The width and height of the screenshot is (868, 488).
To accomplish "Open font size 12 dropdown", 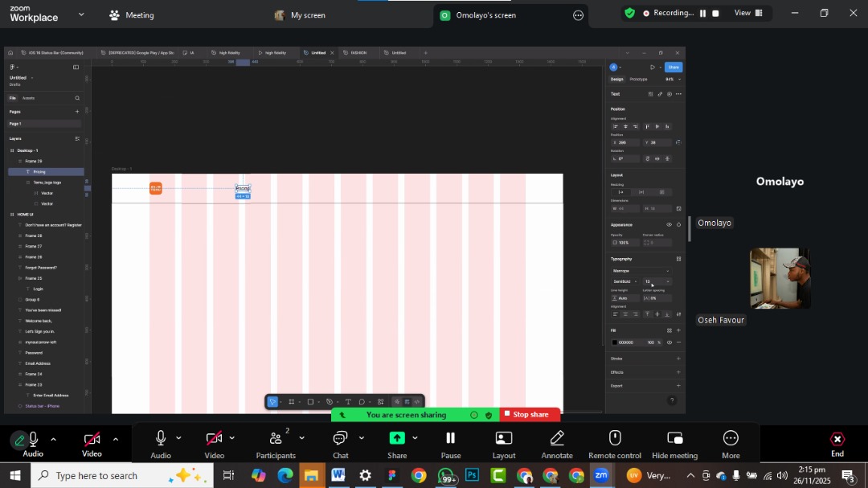I will point(657,281).
